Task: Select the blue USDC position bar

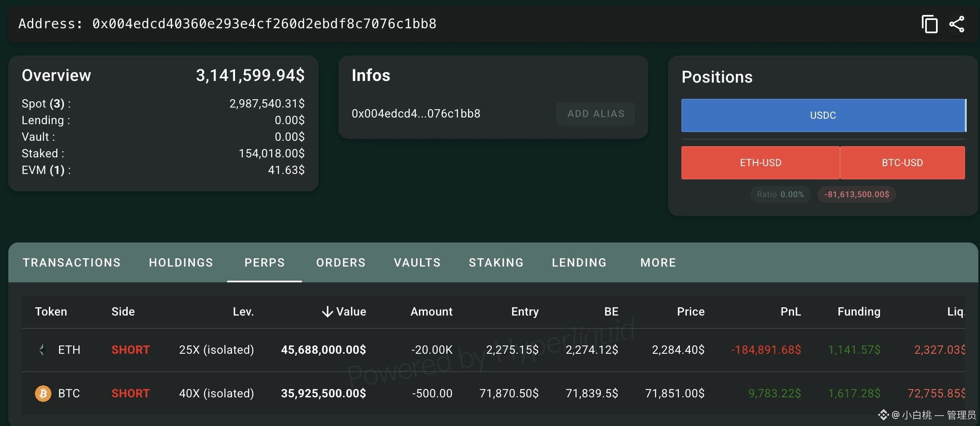Action: 824,115
